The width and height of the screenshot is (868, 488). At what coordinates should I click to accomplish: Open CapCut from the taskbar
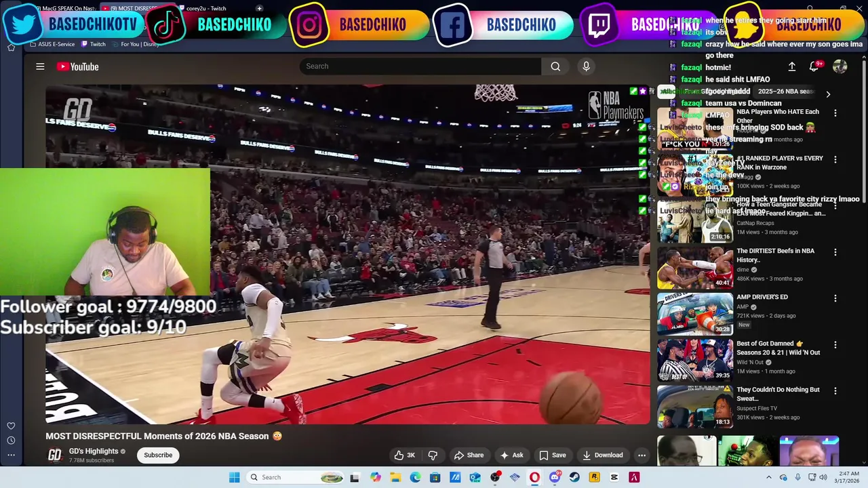coord(614,477)
